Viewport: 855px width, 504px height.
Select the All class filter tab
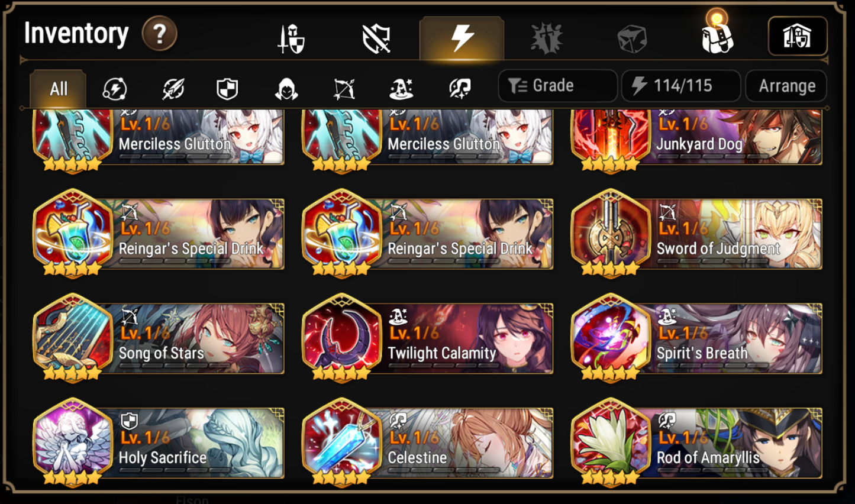pos(58,89)
